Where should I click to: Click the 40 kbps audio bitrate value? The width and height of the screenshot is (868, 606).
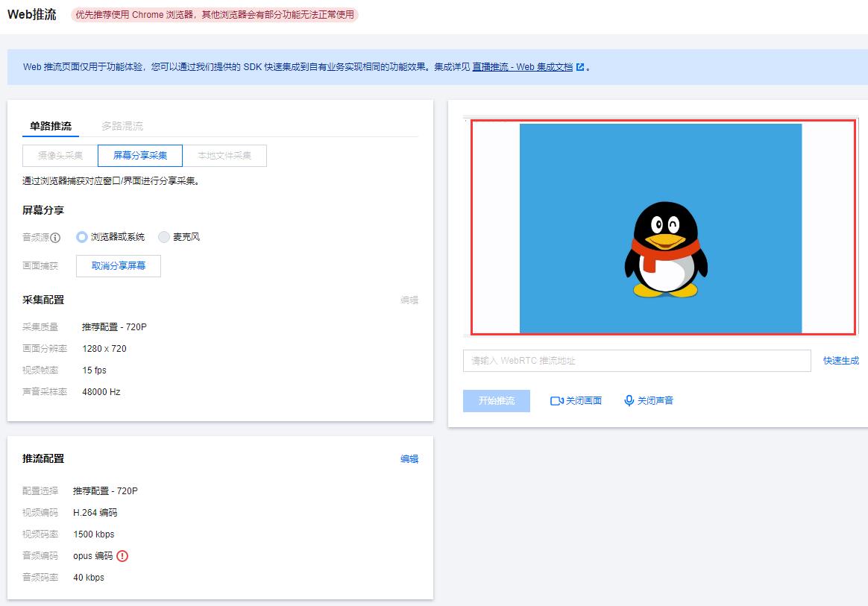click(89, 577)
